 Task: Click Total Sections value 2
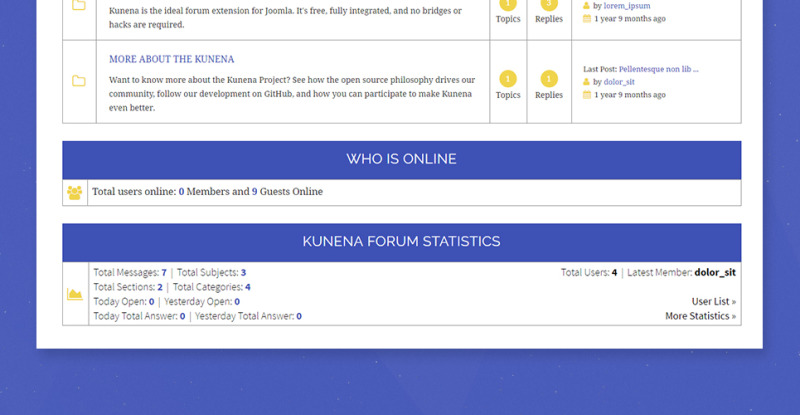pos(160,287)
